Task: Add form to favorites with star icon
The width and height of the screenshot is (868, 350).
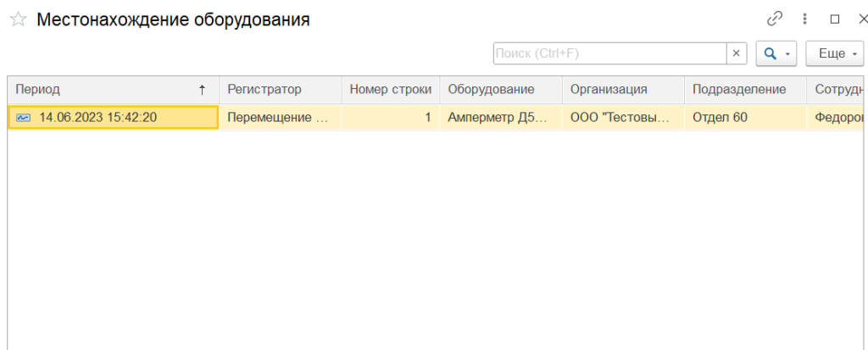Action: tap(19, 20)
